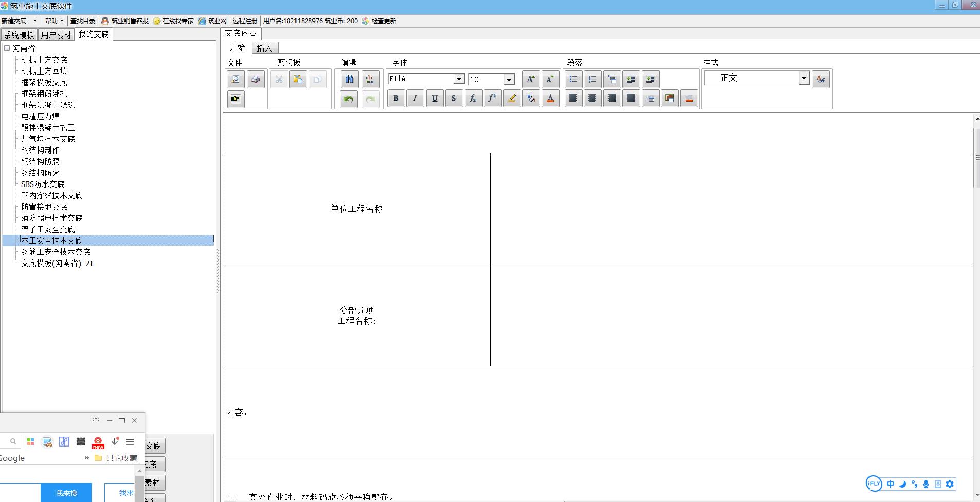Click the print icon in the 文件 group
Viewport: 980px width, 502px height.
[x=255, y=80]
